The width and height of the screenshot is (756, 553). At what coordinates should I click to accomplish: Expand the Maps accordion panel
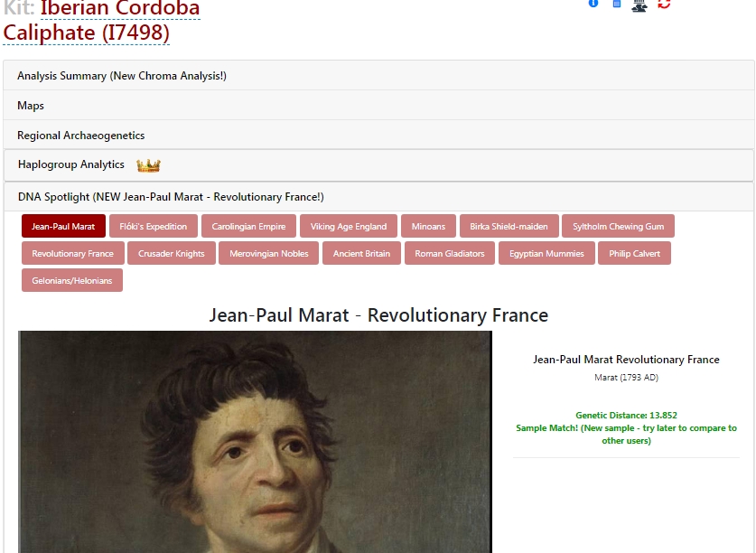pos(378,106)
